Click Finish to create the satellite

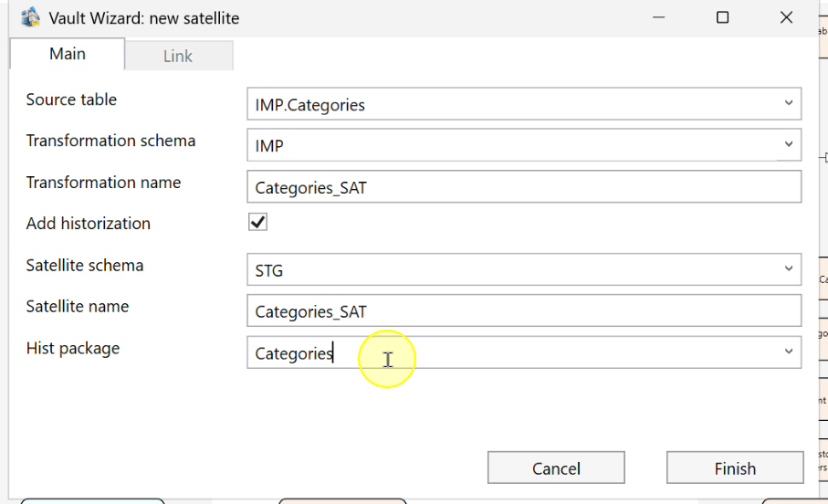coord(735,467)
